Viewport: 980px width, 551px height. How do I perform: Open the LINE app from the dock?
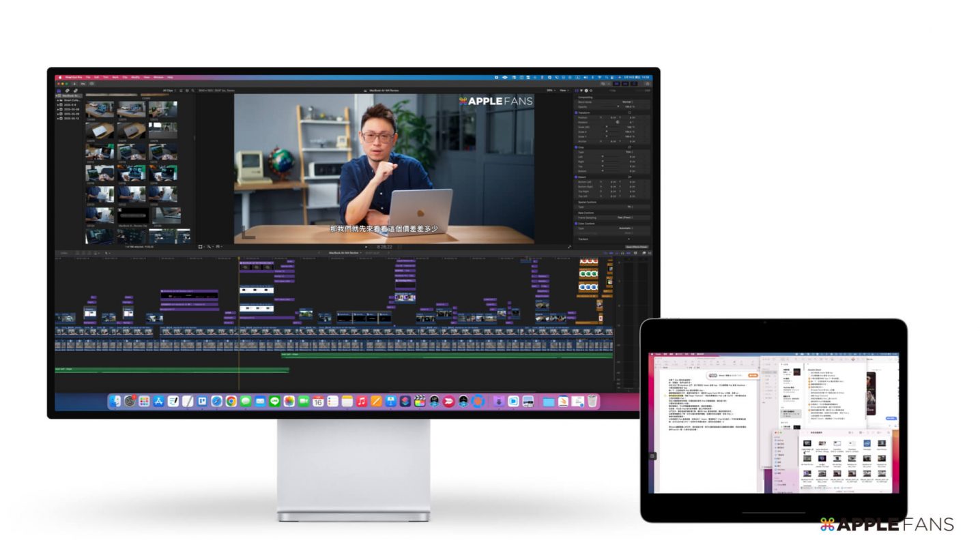pos(274,402)
